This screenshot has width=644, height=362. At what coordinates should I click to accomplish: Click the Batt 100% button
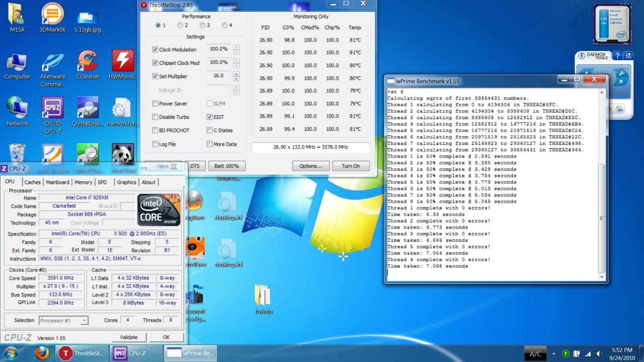point(227,166)
